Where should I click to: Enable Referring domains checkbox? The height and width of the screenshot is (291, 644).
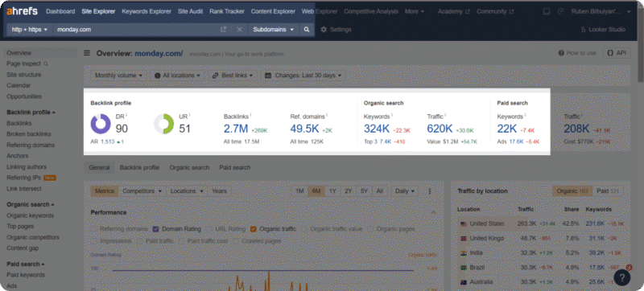[x=95, y=229]
